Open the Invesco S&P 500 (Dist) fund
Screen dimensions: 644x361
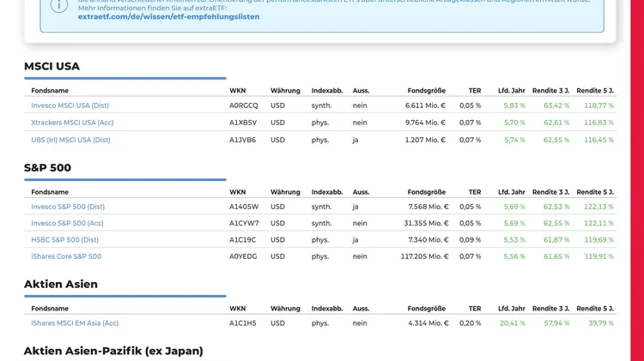pyautogui.click(x=68, y=207)
